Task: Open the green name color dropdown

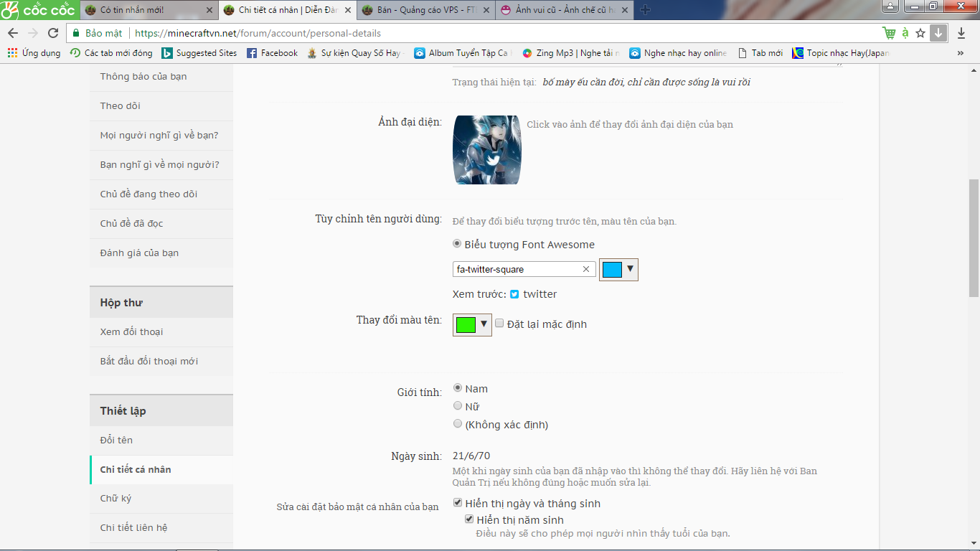Action: click(472, 324)
